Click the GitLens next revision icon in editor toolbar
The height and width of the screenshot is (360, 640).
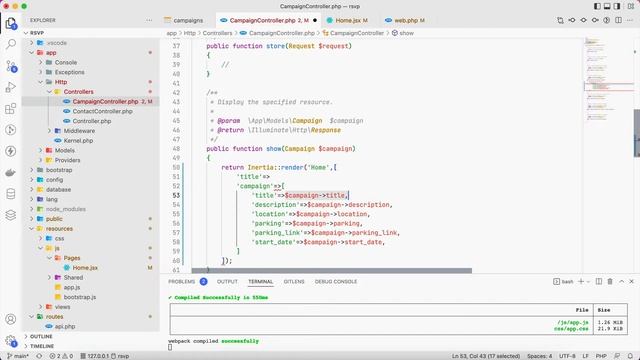point(595,20)
